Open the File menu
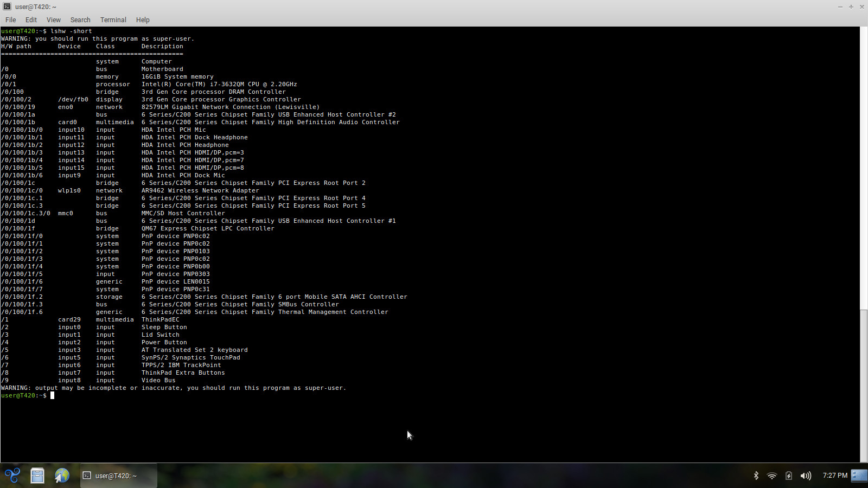 click(x=10, y=20)
